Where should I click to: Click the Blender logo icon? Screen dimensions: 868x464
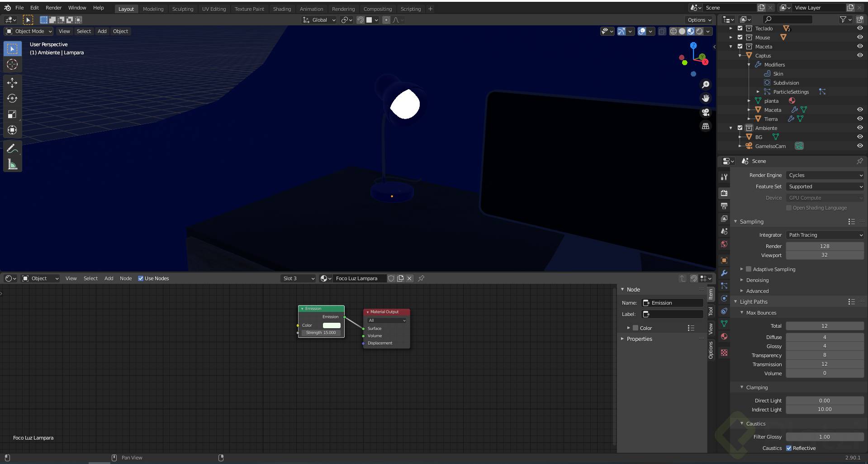tap(7, 8)
